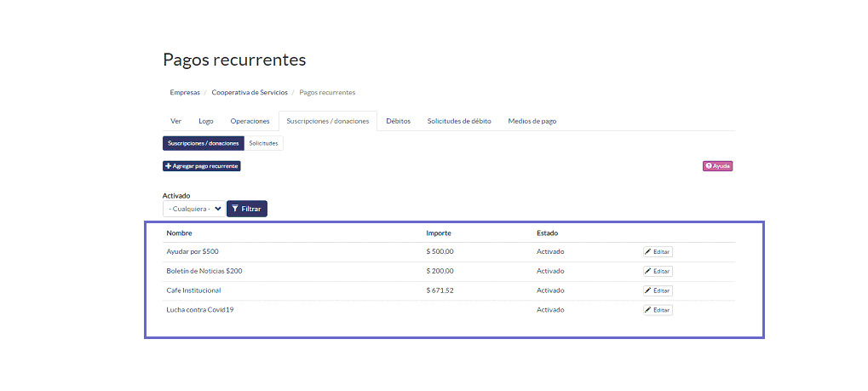The image size is (868, 391).
Task: Open Boletin de Noticias $200 entry
Action: [x=204, y=271]
